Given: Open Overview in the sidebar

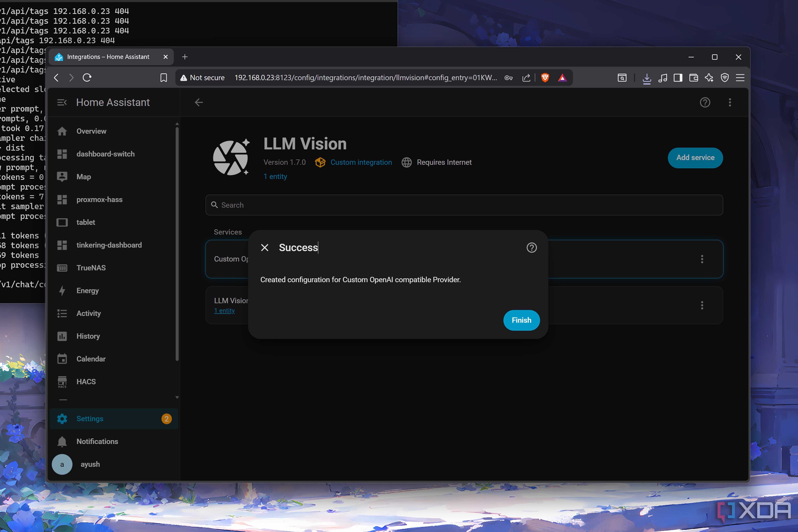Looking at the screenshot, I should click(114, 131).
